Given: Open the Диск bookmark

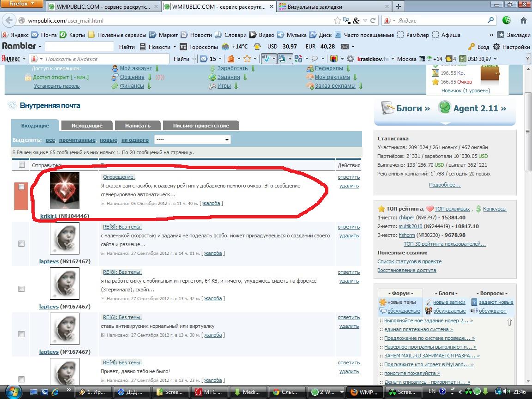Looking at the screenshot, I should click(x=320, y=35).
